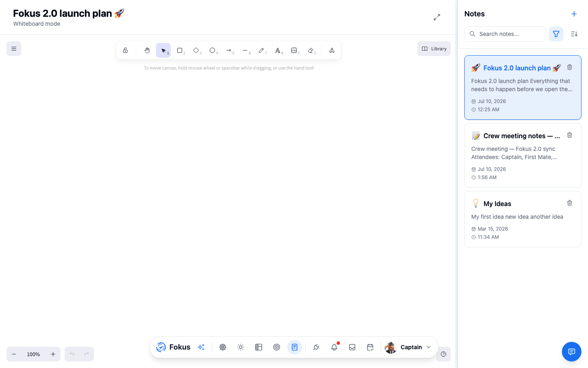
Task: Open the target goals view
Action: click(277, 347)
